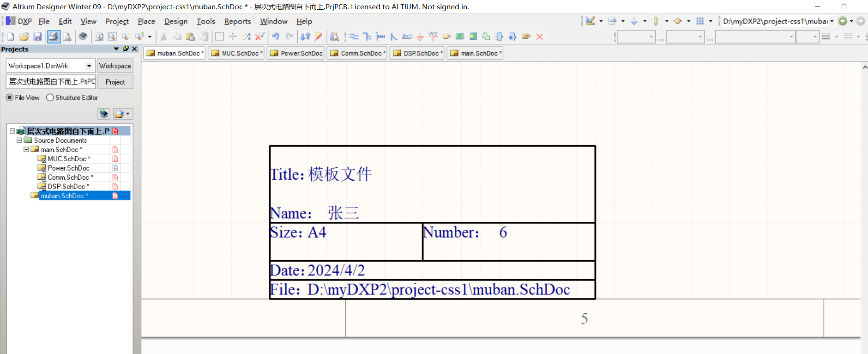Click the Save floppy disk icon
The height and width of the screenshot is (354, 868).
38,37
